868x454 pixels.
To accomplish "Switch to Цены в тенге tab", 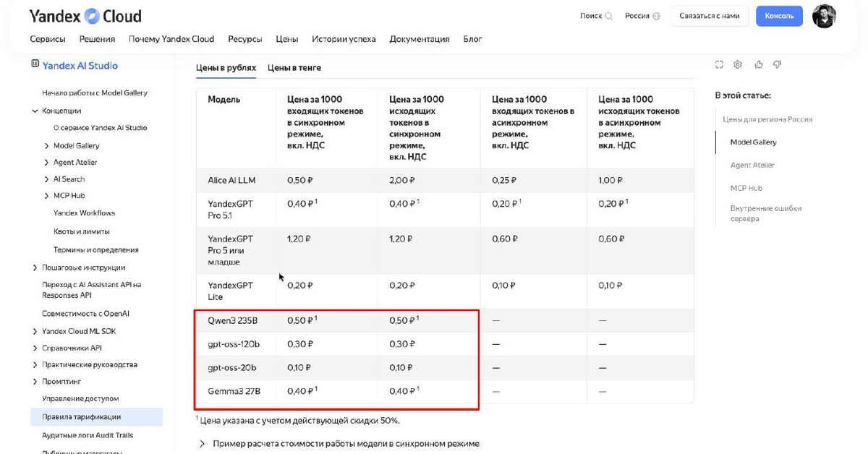I will point(294,67).
